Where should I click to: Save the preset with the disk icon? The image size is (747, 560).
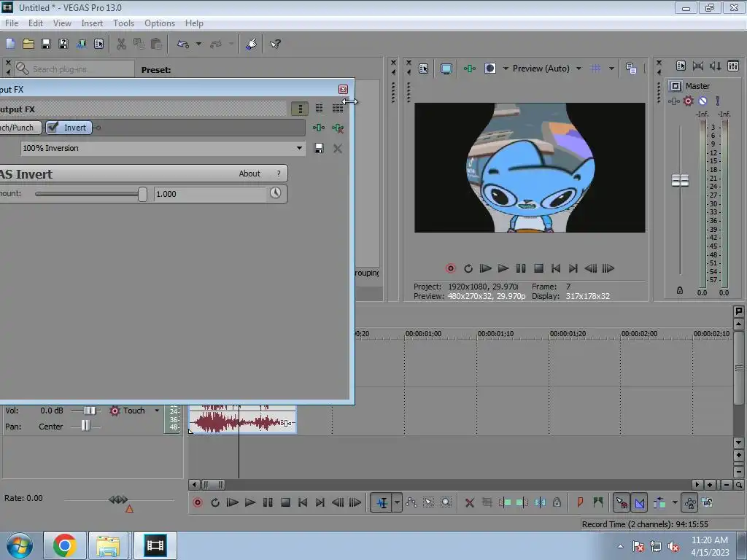coord(319,148)
